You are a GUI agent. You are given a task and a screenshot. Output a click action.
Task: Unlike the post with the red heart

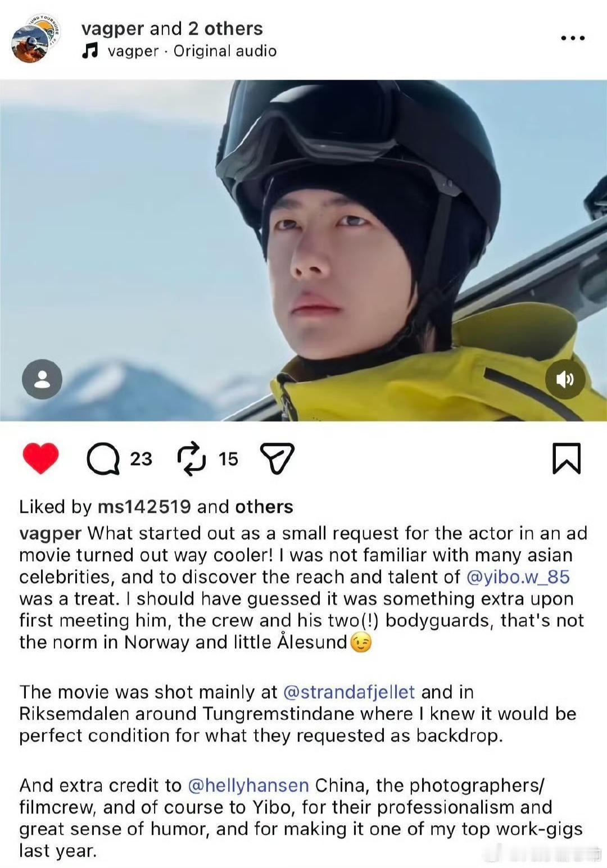pyautogui.click(x=40, y=458)
